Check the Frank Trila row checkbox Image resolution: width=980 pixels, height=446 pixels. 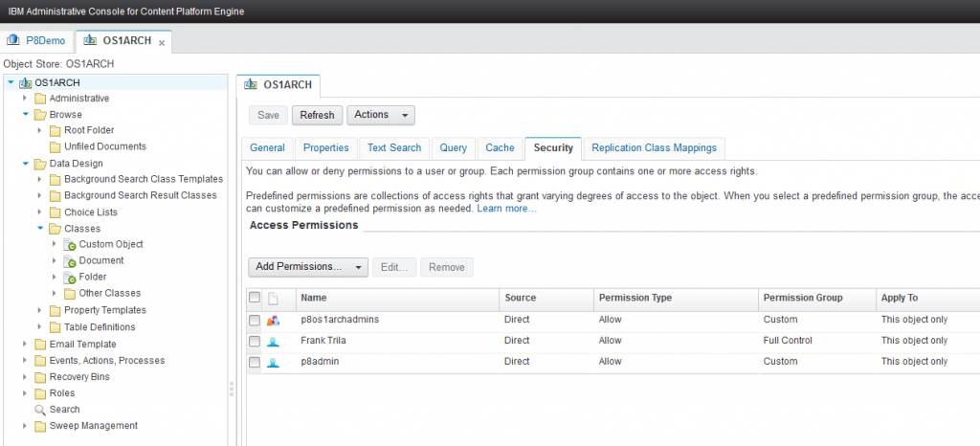pyautogui.click(x=255, y=341)
